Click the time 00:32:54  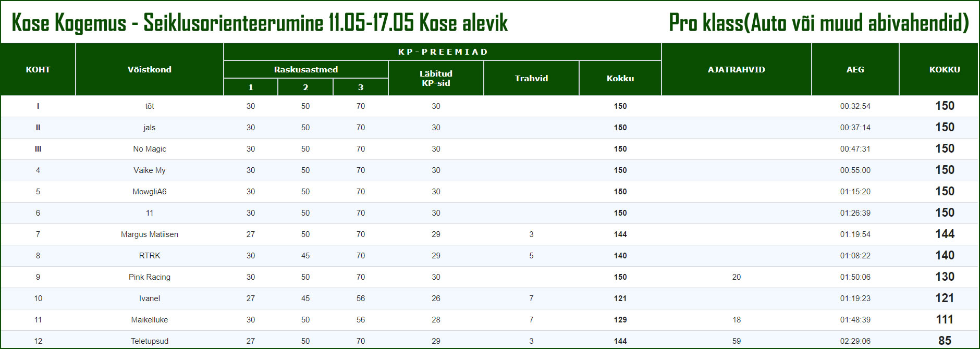click(x=855, y=106)
